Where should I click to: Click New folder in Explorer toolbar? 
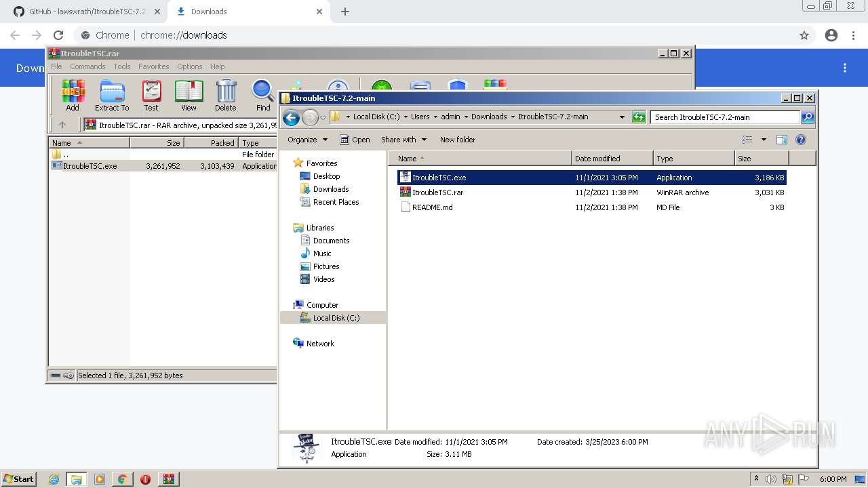[458, 140]
